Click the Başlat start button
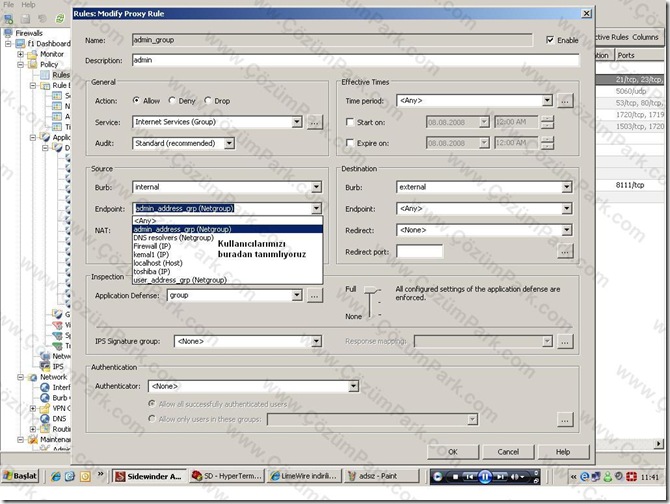This screenshot has height=504, width=670. point(21,476)
